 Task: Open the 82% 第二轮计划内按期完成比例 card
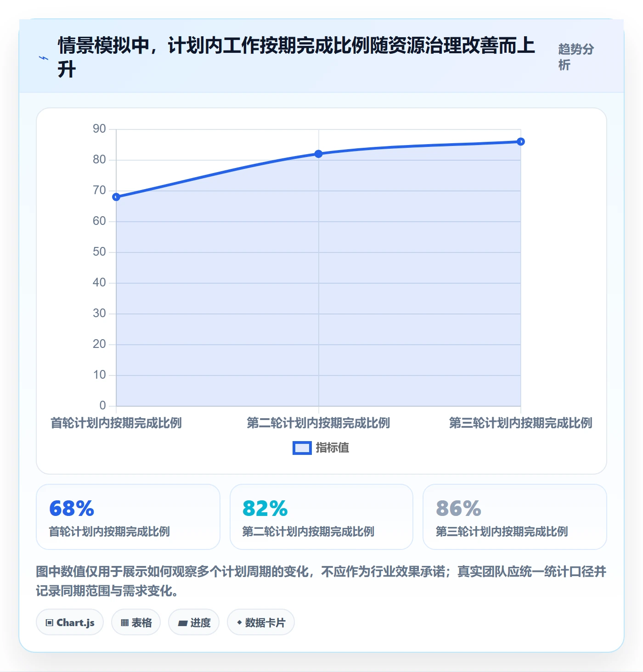pyautogui.click(x=321, y=517)
